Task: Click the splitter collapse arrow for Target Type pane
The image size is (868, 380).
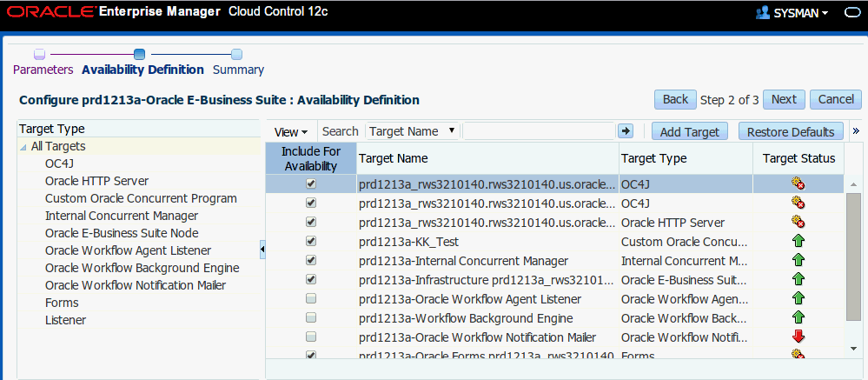Action: pos(262,250)
